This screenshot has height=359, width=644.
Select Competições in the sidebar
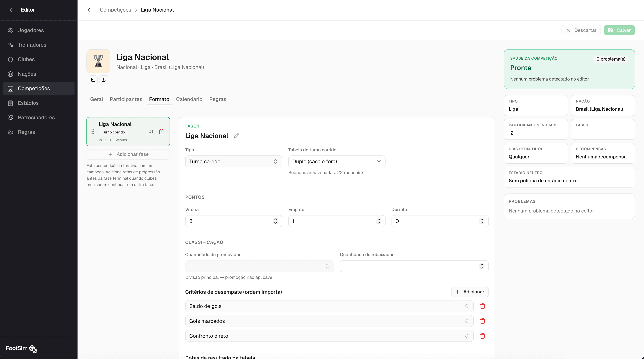tap(39, 89)
